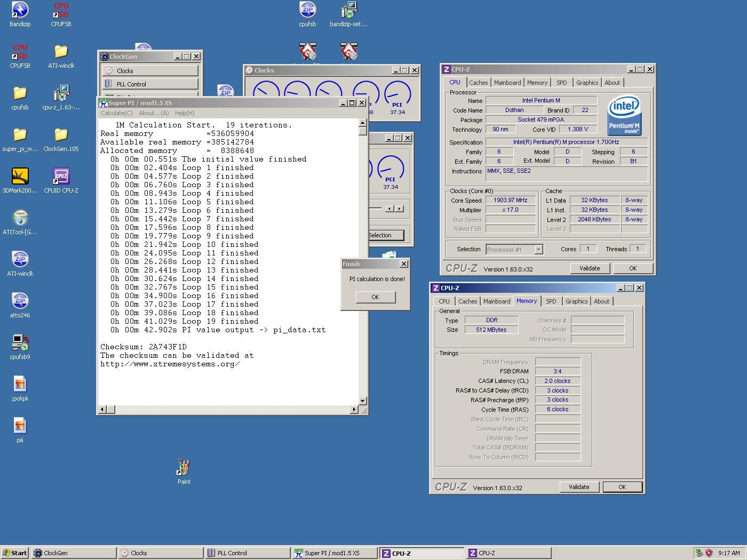Open the Mainboard tab in the lower CPU-Z window
The width and height of the screenshot is (747, 560).
[496, 301]
